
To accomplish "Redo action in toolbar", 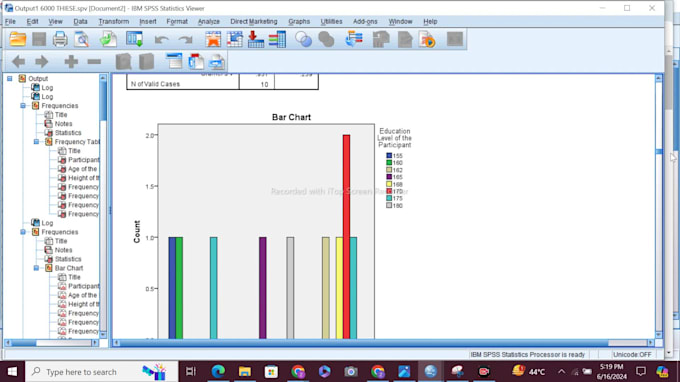I will pyautogui.click(x=186, y=40).
